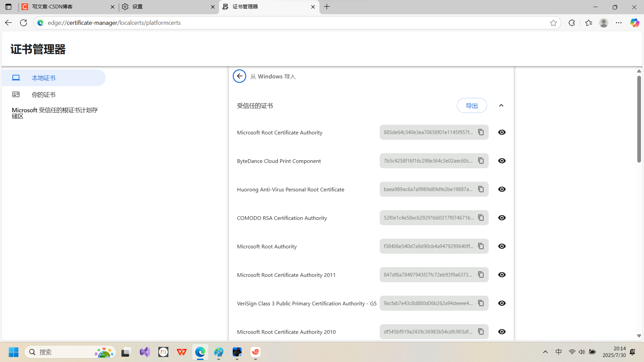Copy hash of Huorong Anti-Virus Personal Root Certificate
Image resolution: width=644 pixels, height=362 pixels.
tap(481, 189)
